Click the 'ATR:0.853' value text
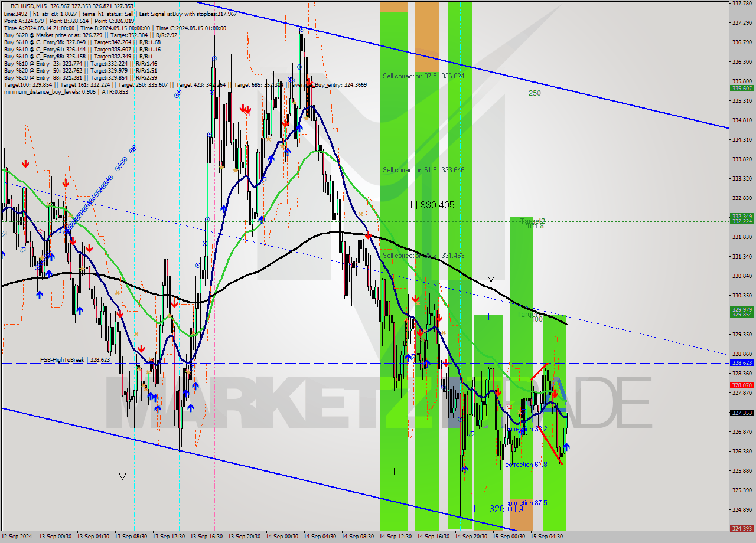The image size is (756, 543). coord(116,91)
